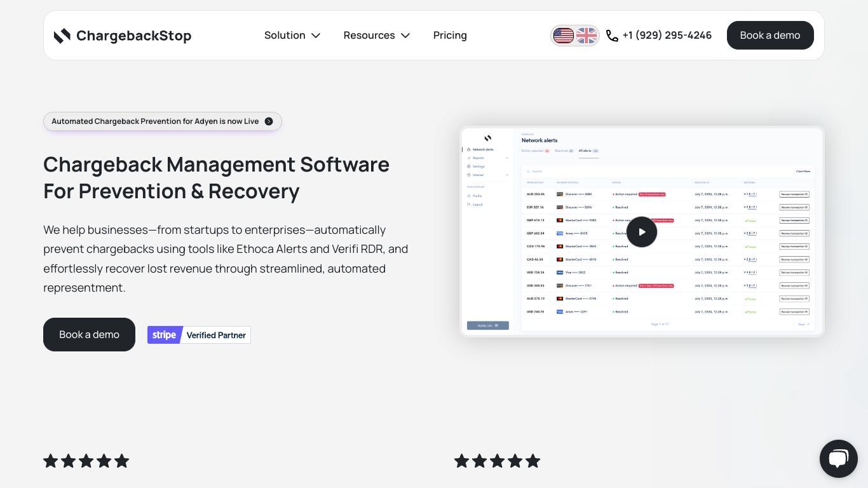The image size is (868, 488).
Task: Click Book a demo in header
Action: pyautogui.click(x=770, y=35)
